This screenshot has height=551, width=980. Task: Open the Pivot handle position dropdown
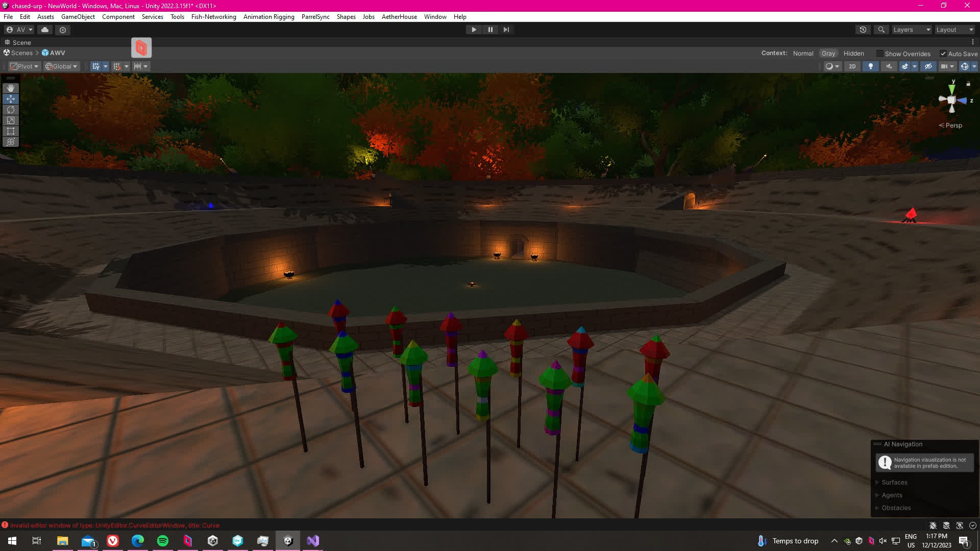24,66
